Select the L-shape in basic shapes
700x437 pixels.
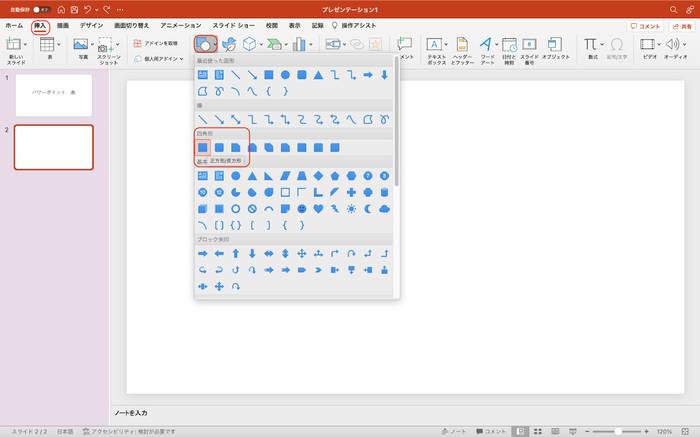[x=318, y=192]
